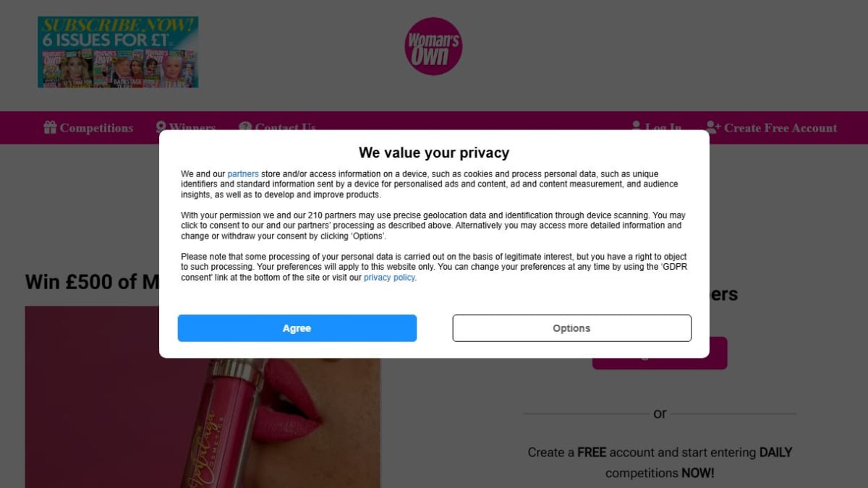This screenshot has width=868, height=488.
Task: Open the privacy policy link
Action: pyautogui.click(x=389, y=278)
